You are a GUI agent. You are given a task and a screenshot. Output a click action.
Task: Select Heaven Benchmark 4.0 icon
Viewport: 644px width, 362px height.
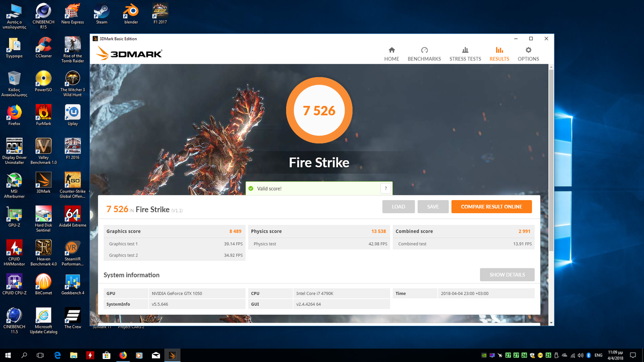coord(43,253)
